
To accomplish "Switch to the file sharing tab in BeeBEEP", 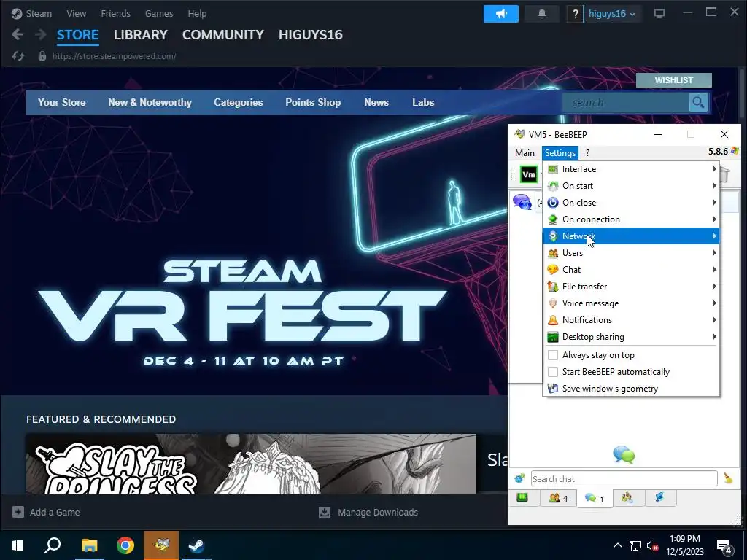I will click(659, 497).
